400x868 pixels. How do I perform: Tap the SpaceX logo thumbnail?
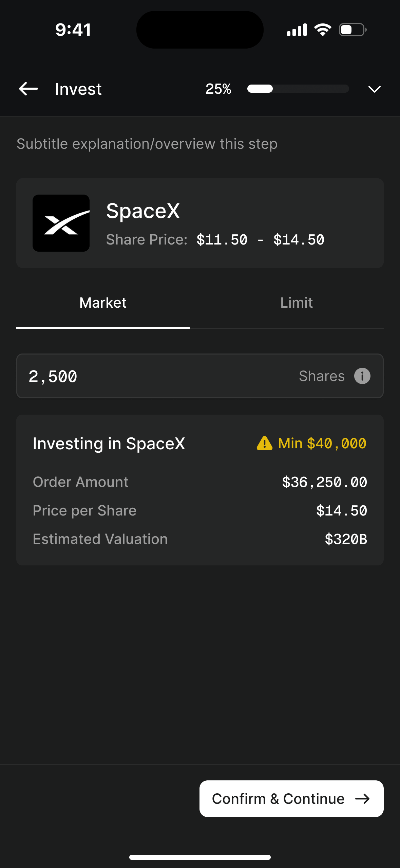click(61, 223)
